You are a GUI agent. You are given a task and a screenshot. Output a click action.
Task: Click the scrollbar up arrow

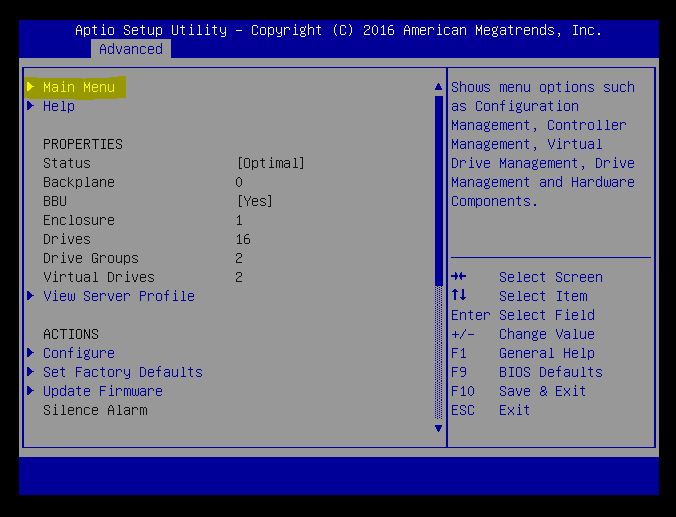(438, 87)
